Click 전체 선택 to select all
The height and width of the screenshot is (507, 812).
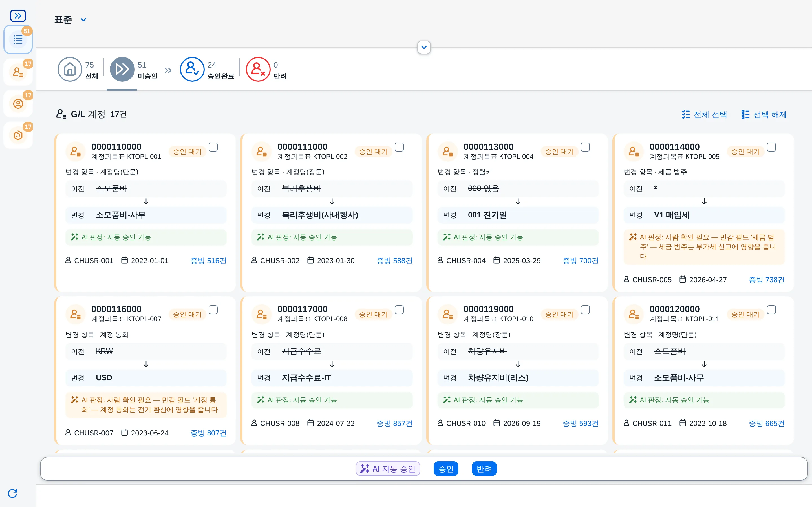coord(704,115)
